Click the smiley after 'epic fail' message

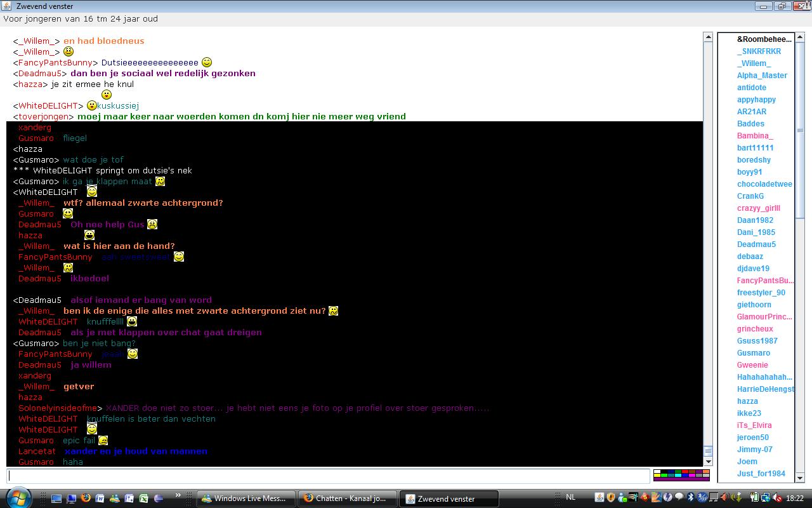tap(103, 440)
